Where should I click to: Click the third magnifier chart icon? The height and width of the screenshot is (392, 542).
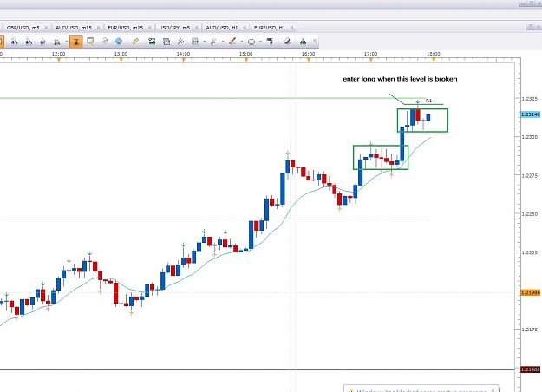(x=42, y=42)
